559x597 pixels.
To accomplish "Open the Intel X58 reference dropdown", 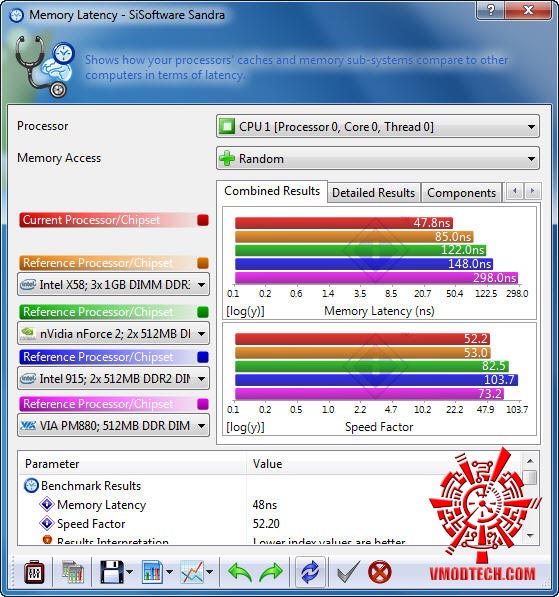I will (x=113, y=284).
